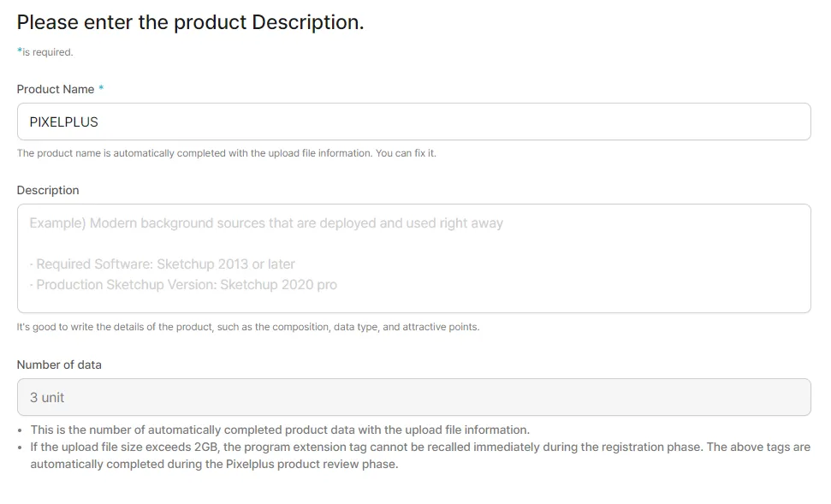
Task: Click the "is required" note text
Action: [x=48, y=52]
